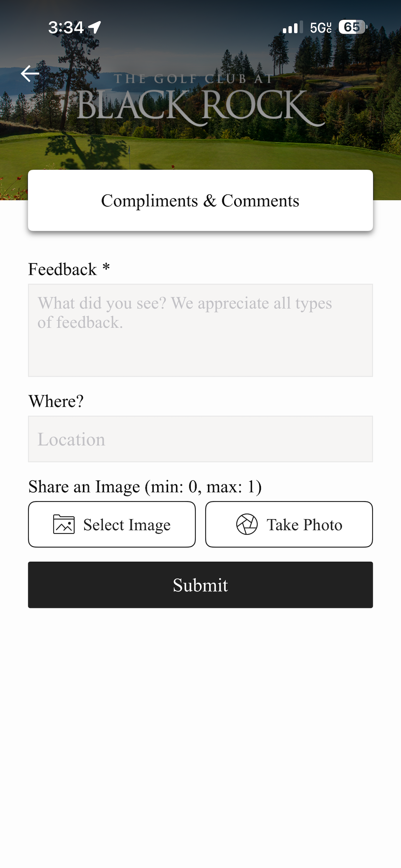Click the picture folder icon in Select Image

64,524
